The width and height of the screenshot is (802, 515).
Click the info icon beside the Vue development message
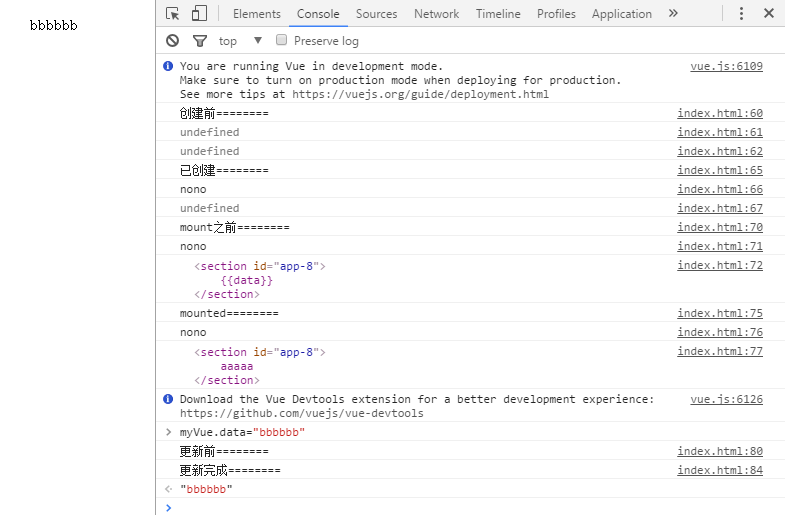tap(168, 66)
